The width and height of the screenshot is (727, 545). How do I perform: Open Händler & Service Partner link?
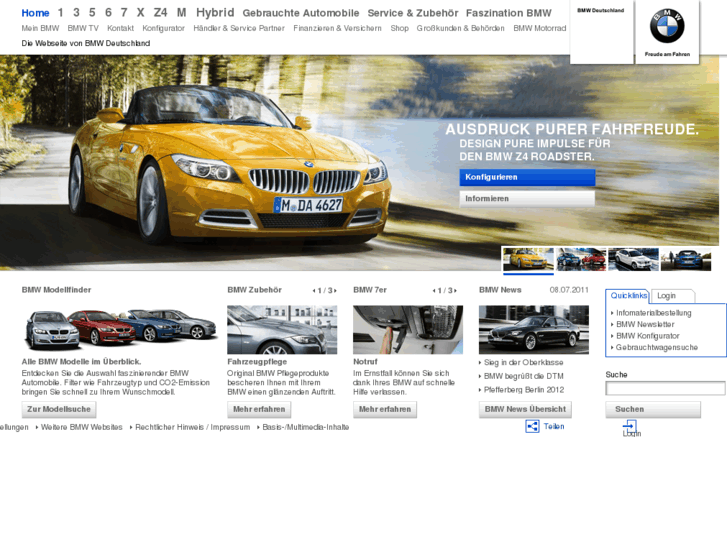coord(239,28)
